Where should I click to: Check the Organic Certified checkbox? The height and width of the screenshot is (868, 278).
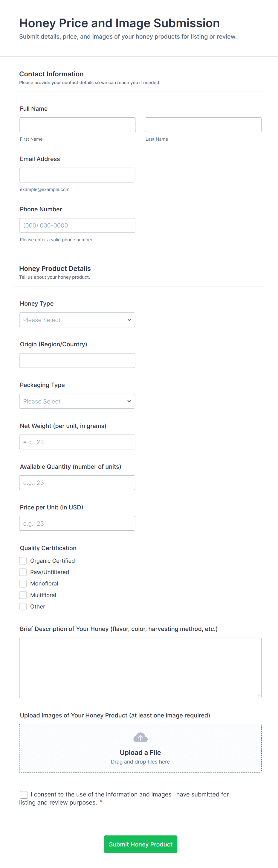pyautogui.click(x=23, y=560)
